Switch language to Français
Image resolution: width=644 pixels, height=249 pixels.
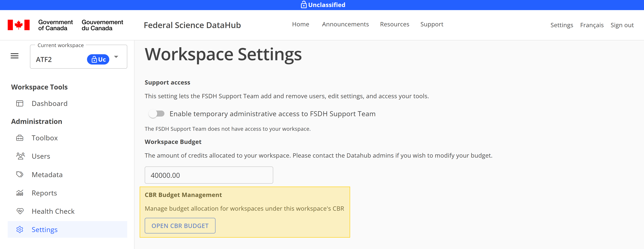point(591,25)
